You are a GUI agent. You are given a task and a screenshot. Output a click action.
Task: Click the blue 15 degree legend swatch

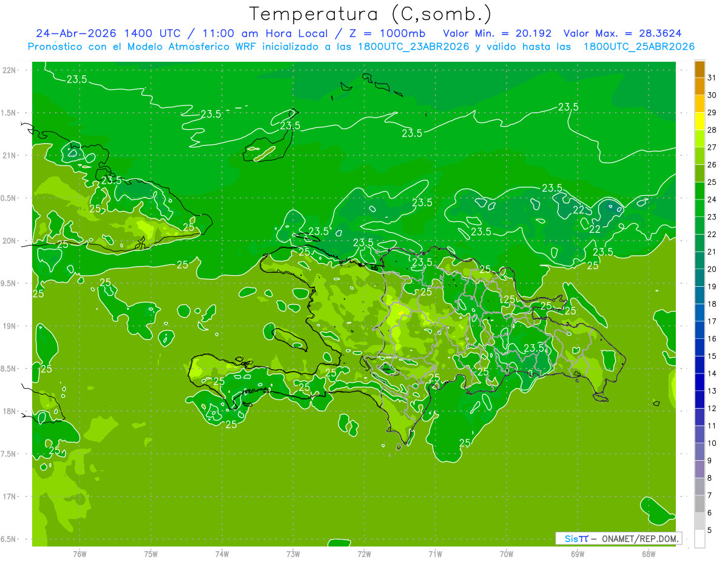[x=699, y=347]
